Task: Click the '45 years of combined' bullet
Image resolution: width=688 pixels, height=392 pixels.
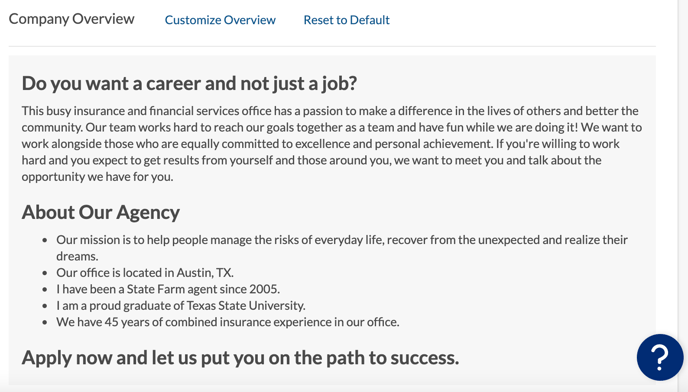Action: [228, 322]
